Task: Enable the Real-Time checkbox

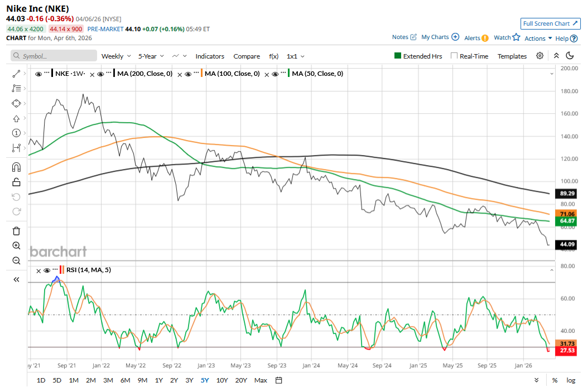Action: pos(454,56)
